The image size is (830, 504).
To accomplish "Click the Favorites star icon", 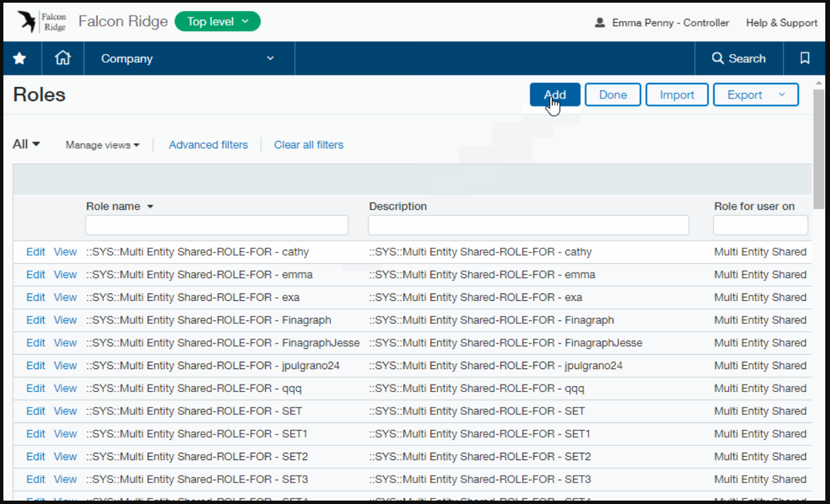I will [x=20, y=59].
